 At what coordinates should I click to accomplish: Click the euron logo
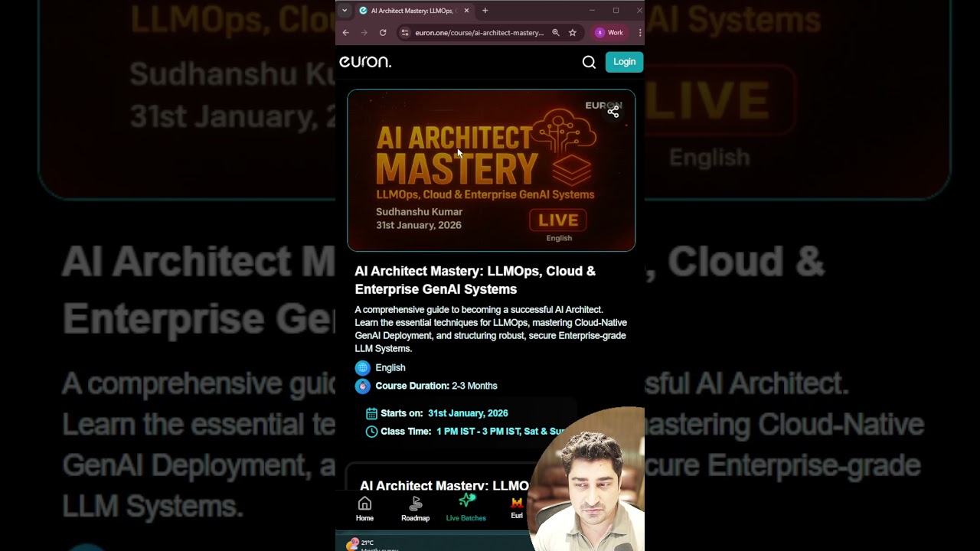365,62
